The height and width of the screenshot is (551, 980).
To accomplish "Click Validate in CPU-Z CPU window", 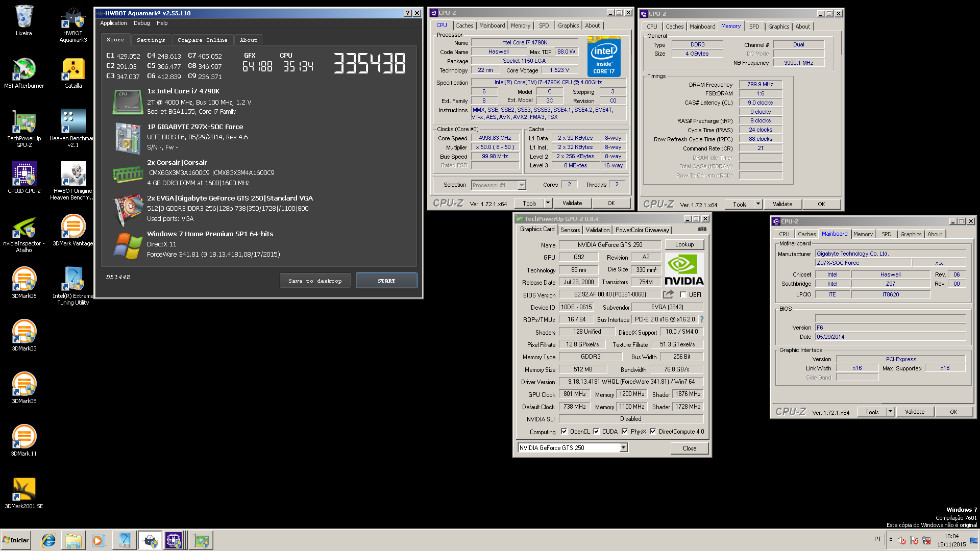I will tap(572, 203).
